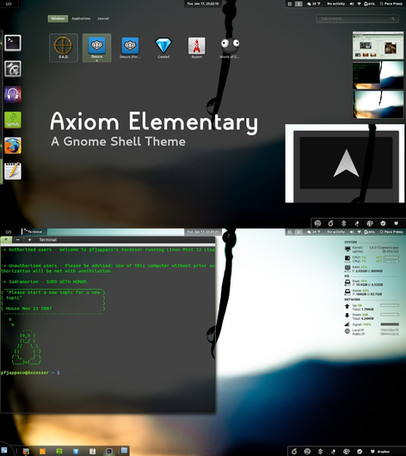Open the second dock icon below Terminal

(x=13, y=69)
